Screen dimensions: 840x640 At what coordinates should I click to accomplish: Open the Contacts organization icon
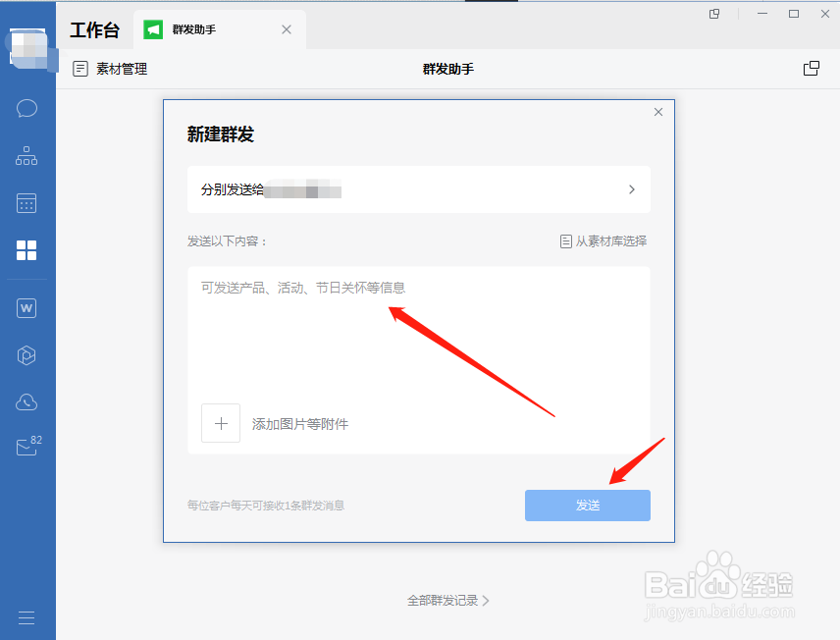click(x=26, y=155)
